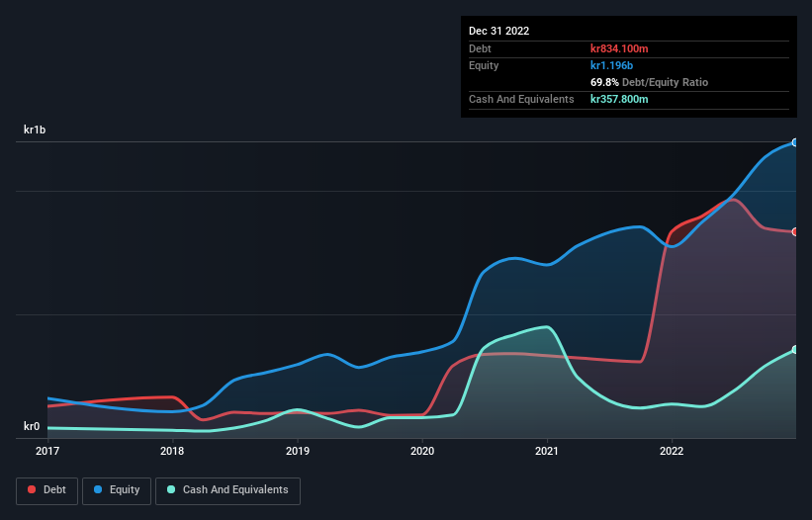This screenshot has height=520, width=812.
Task: Click the kr357.800m cash value
Action: (619, 99)
